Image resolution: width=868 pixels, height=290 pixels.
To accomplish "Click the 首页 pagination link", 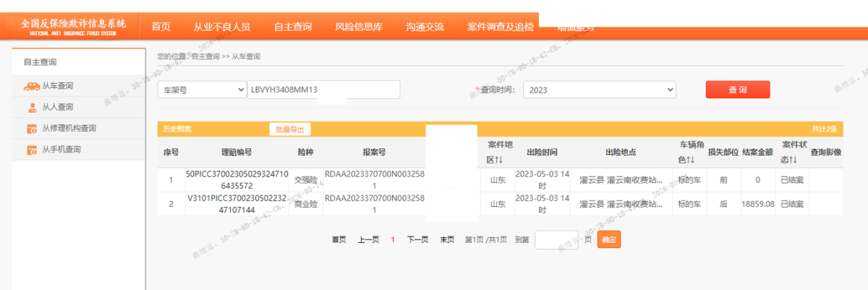I will [339, 239].
